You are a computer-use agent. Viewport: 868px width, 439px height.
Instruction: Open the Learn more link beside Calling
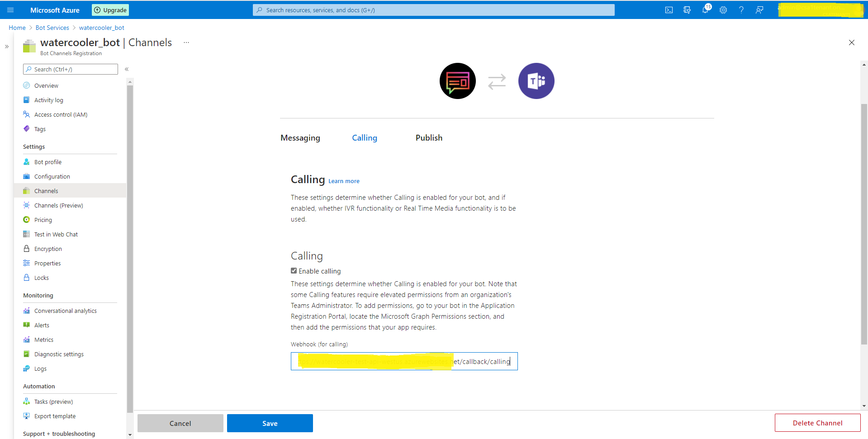coord(344,181)
